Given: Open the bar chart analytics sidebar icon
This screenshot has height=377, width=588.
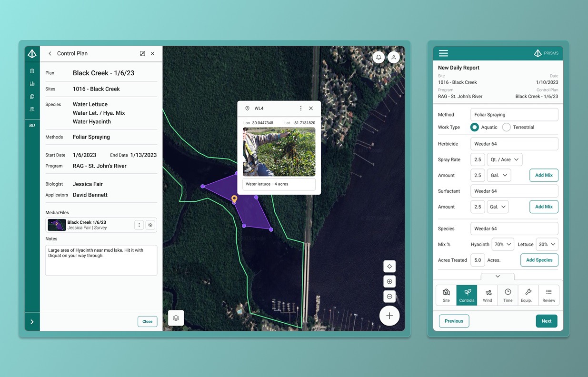Looking at the screenshot, I should (32, 84).
